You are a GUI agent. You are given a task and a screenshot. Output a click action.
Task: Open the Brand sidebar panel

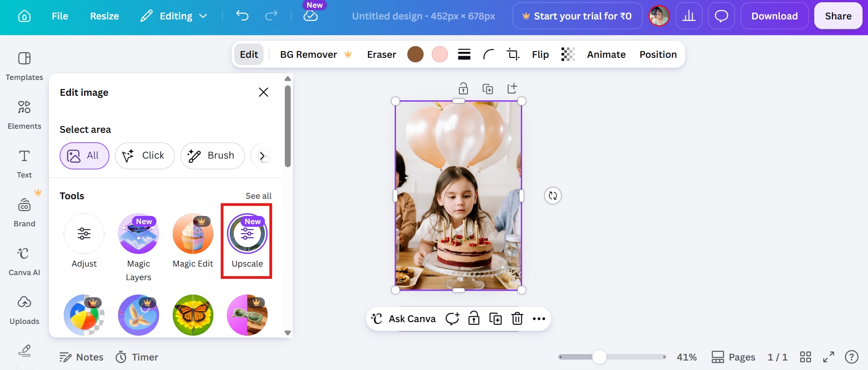coord(24,212)
